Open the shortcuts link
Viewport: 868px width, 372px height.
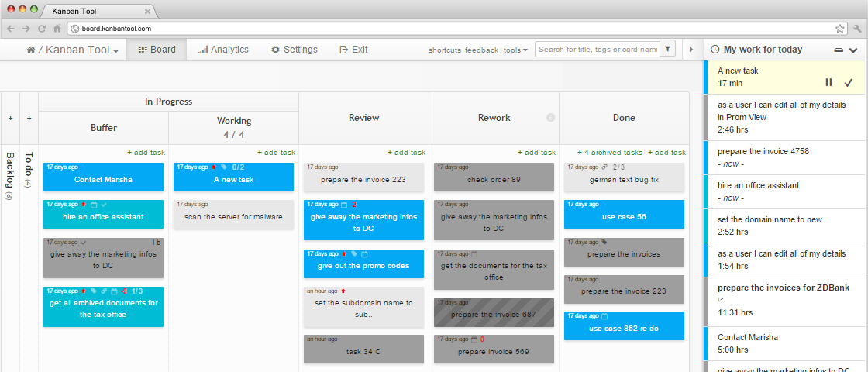[x=445, y=50]
